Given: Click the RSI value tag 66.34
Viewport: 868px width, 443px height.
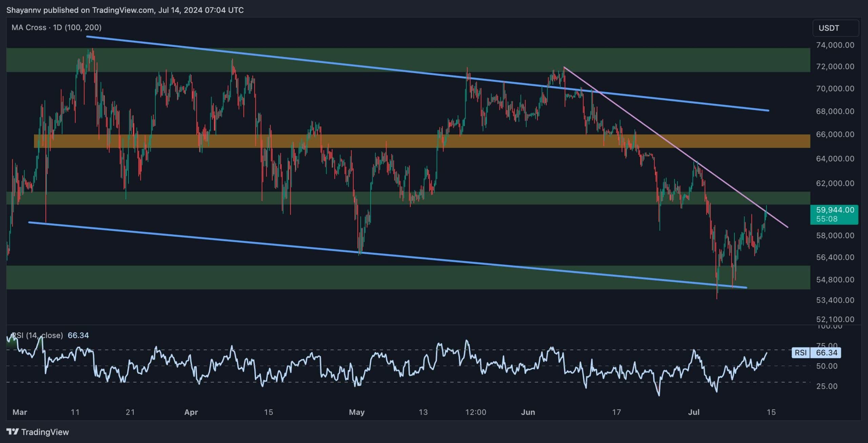Looking at the screenshot, I should coord(816,353).
